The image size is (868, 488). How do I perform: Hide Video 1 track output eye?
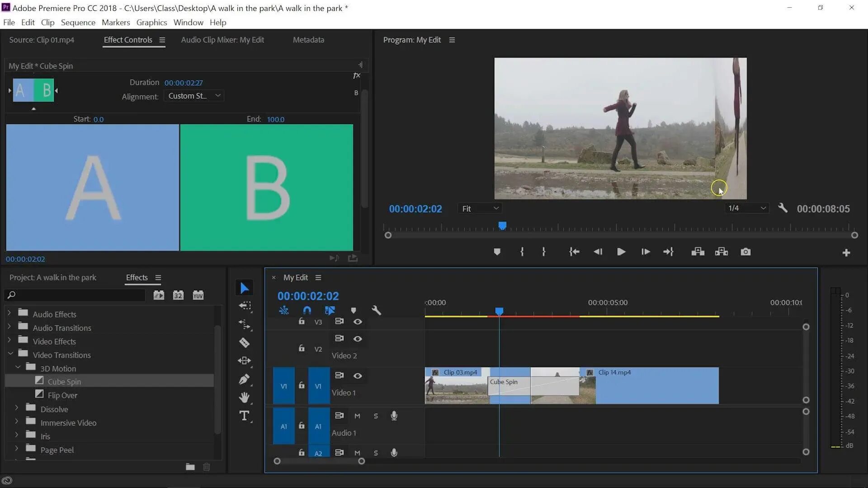[x=358, y=376]
